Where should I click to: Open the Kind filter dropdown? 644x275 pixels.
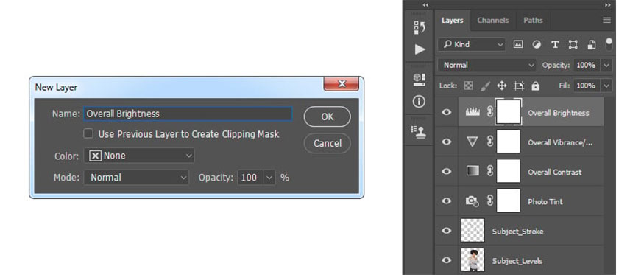[472, 44]
